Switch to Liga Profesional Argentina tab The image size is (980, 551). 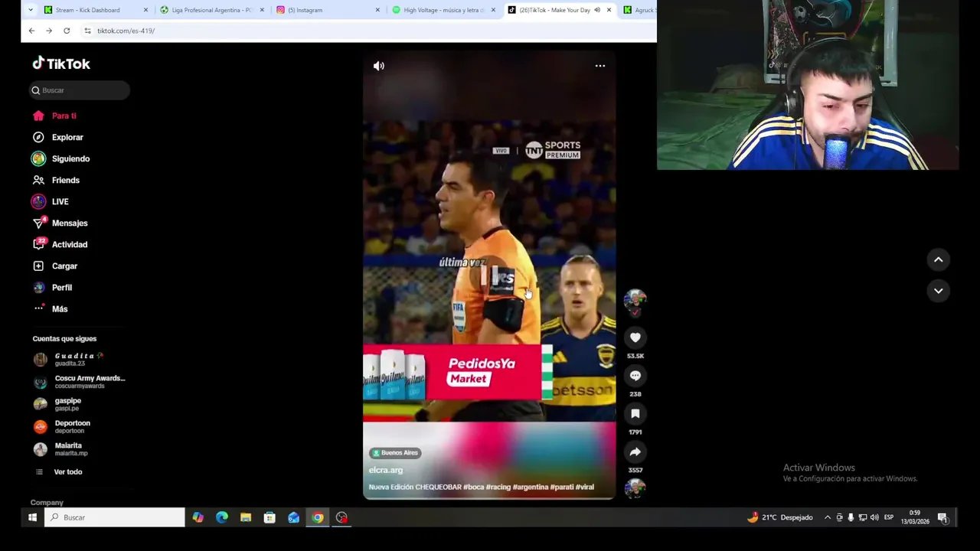point(212,10)
